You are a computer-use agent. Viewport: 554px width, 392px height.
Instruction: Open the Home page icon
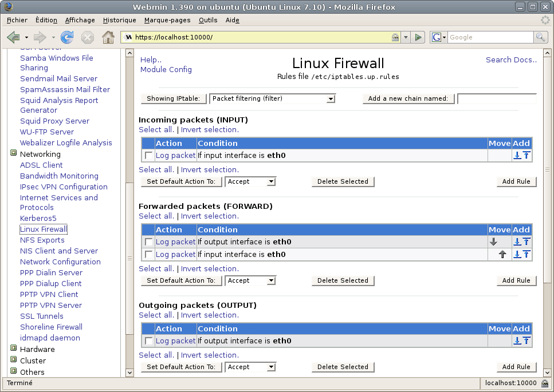pos(108,37)
